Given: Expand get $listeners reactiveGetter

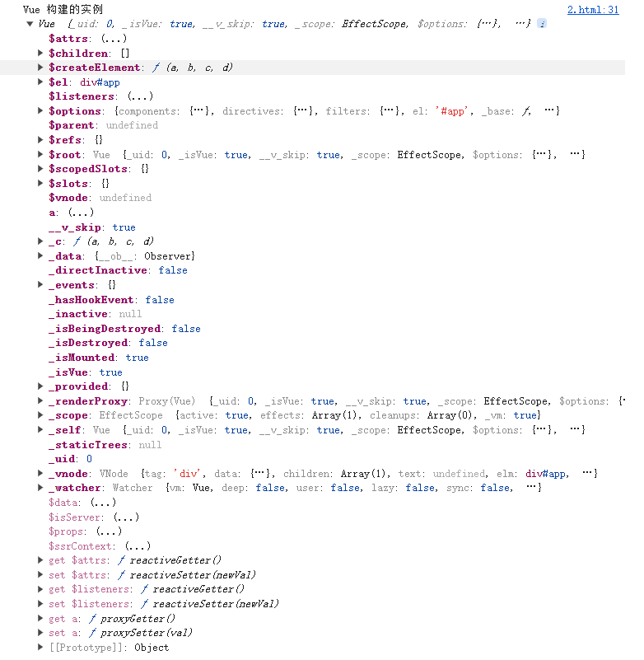Looking at the screenshot, I should (40, 589).
